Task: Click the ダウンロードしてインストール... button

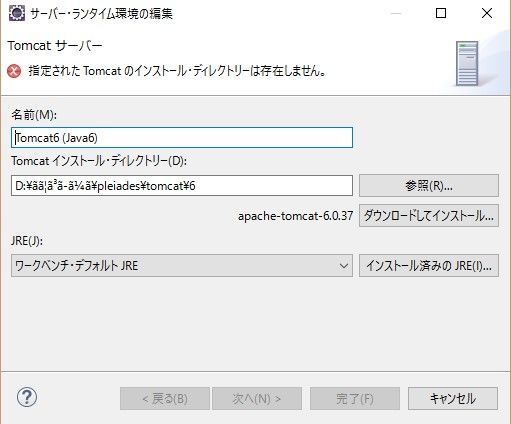Action: pyautogui.click(x=429, y=216)
